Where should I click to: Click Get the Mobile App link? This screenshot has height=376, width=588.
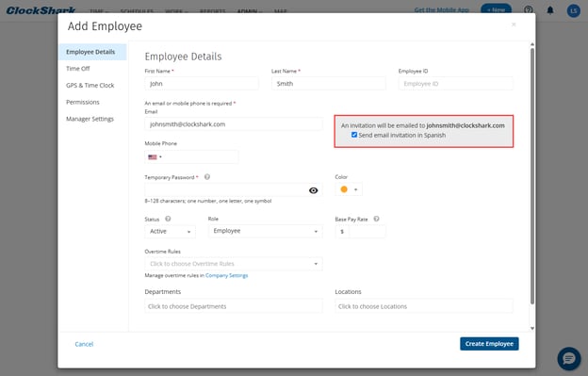(441, 9)
